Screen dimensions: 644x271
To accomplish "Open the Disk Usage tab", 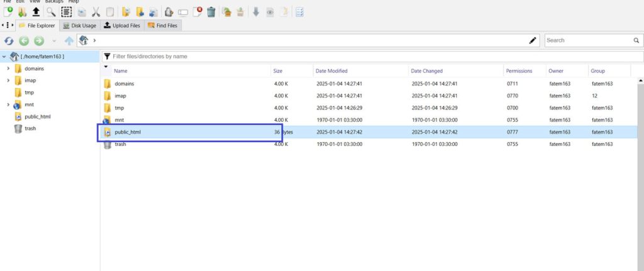I will (x=80, y=25).
